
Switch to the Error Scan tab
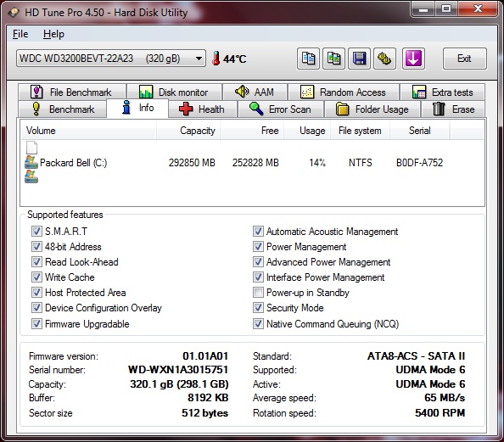280,109
